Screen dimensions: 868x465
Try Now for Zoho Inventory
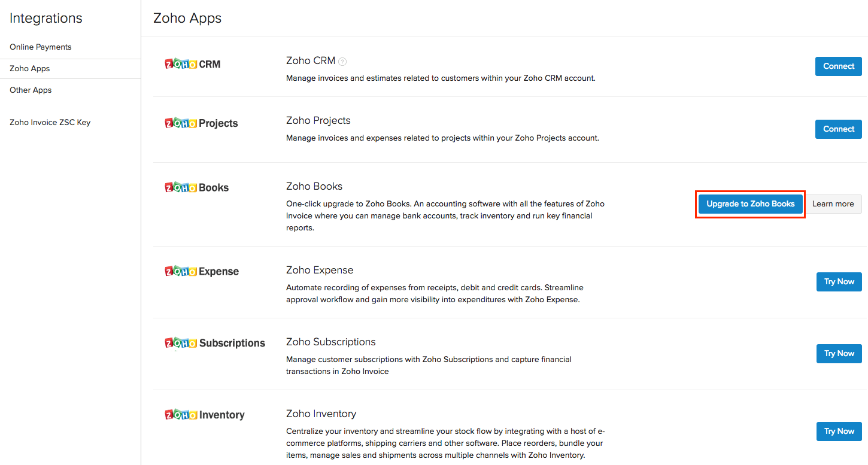pyautogui.click(x=839, y=431)
